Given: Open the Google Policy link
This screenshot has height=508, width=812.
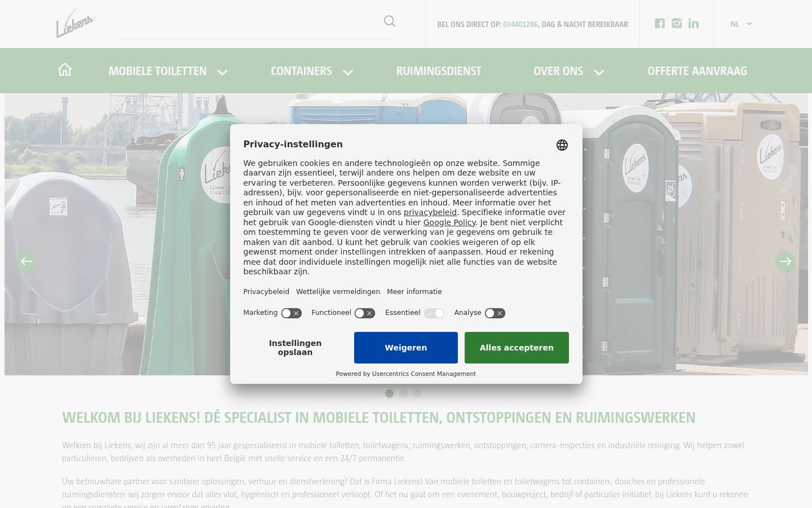Looking at the screenshot, I should (449, 222).
